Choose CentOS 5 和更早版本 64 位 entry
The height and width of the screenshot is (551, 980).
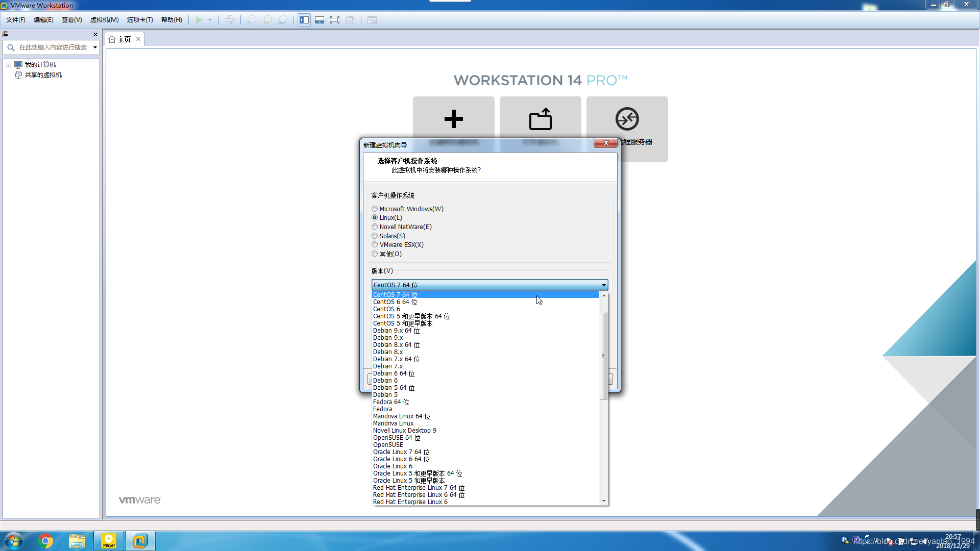(485, 316)
